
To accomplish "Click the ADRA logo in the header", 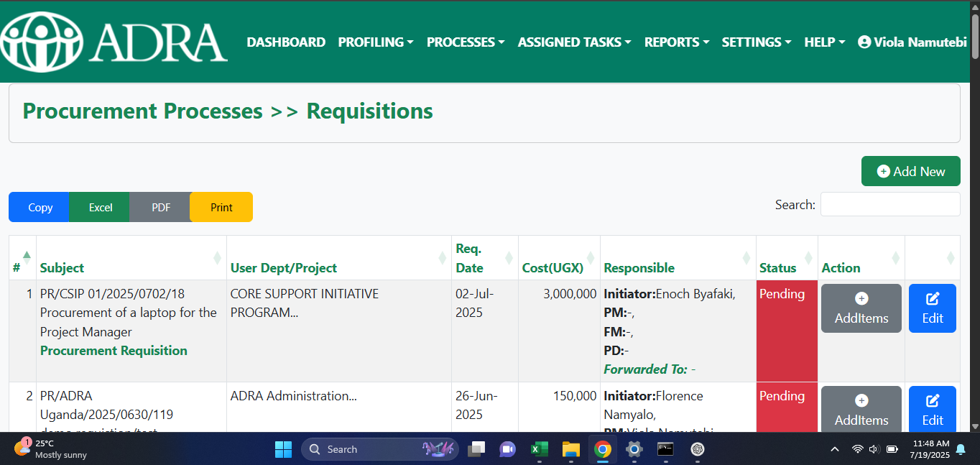I will pyautogui.click(x=115, y=40).
